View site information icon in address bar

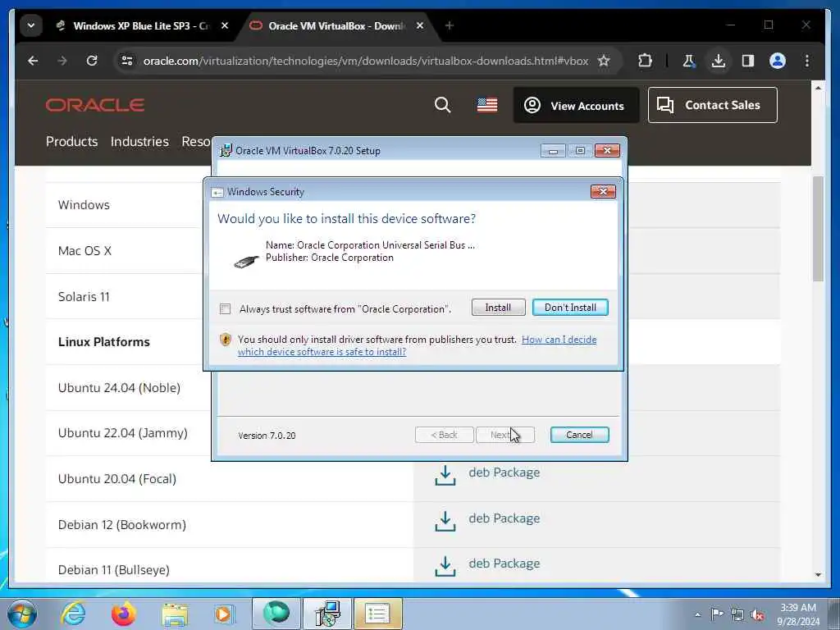click(127, 61)
